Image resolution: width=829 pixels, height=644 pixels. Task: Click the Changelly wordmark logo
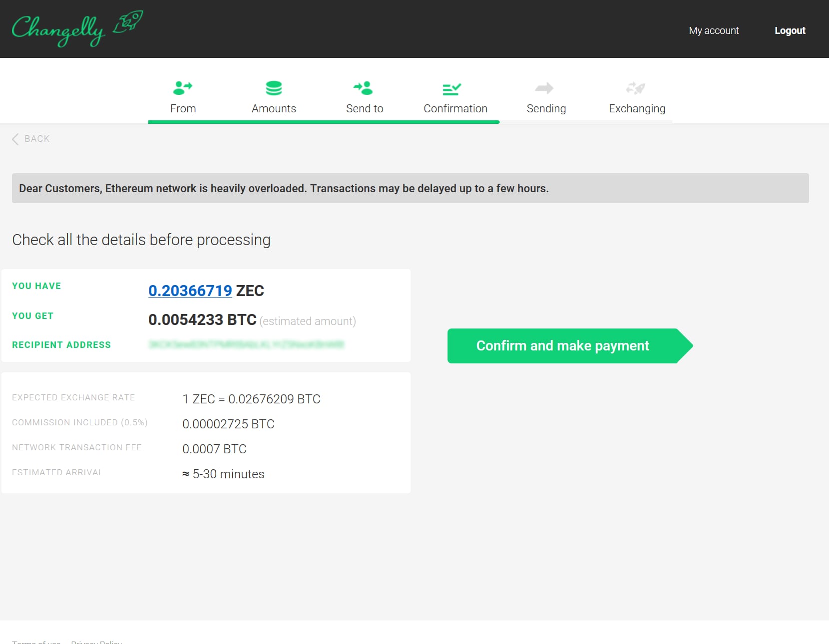pos(58,30)
